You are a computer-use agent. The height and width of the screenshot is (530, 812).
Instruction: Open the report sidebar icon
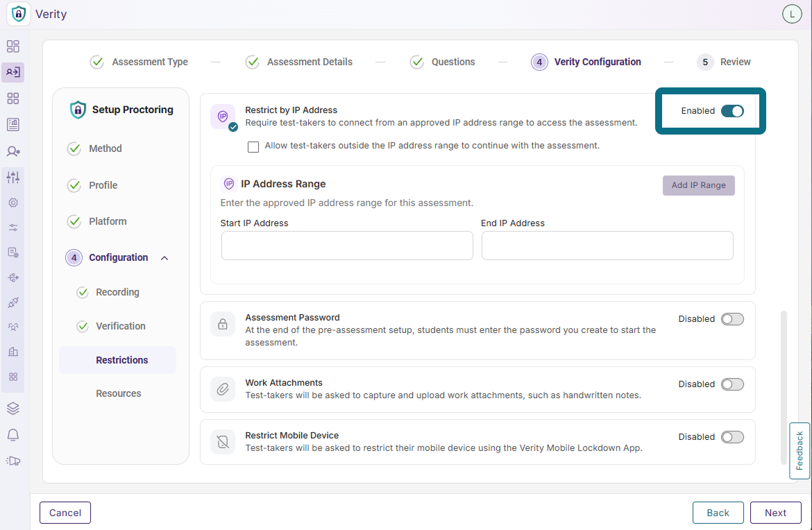point(13,125)
